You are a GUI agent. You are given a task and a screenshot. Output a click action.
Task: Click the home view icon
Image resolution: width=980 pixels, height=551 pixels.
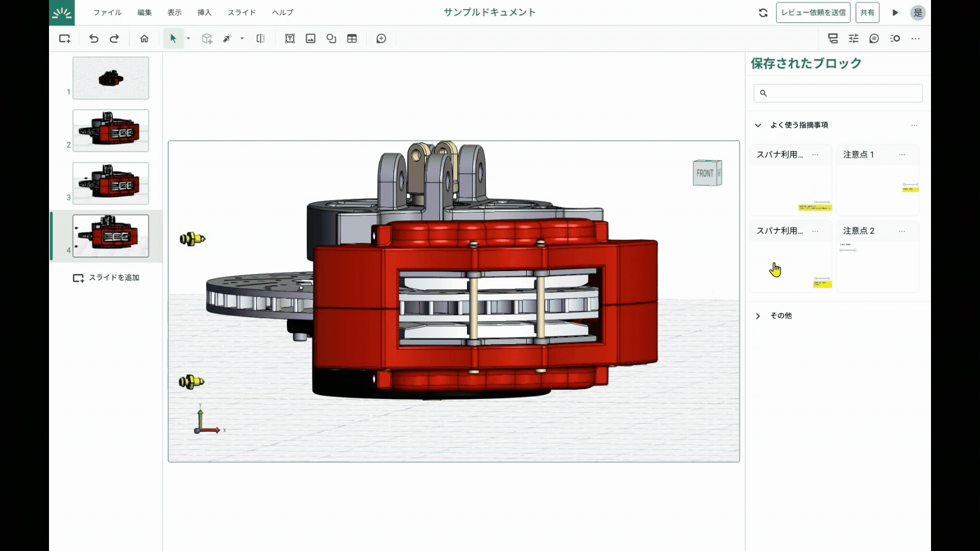click(144, 39)
